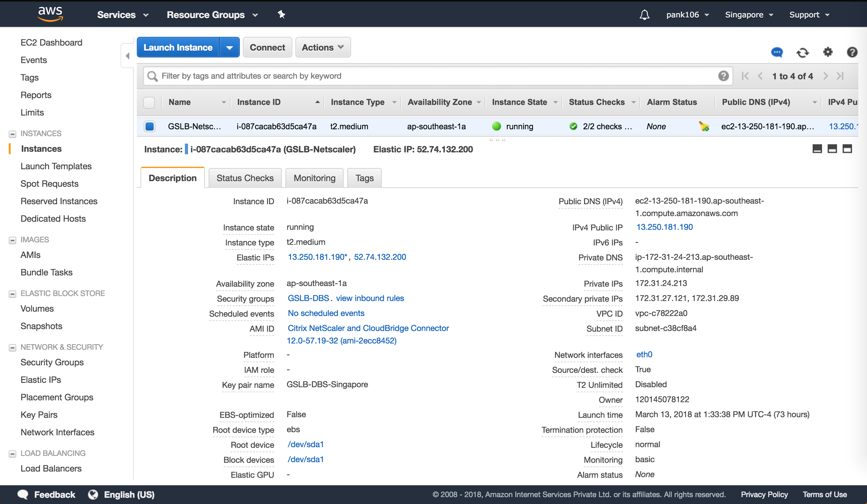Click the pin shortcut icon in header
This screenshot has width=867, height=504.
[x=281, y=14]
